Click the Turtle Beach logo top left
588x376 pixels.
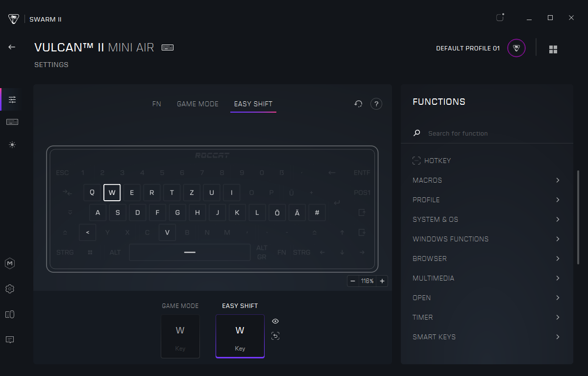(x=14, y=19)
